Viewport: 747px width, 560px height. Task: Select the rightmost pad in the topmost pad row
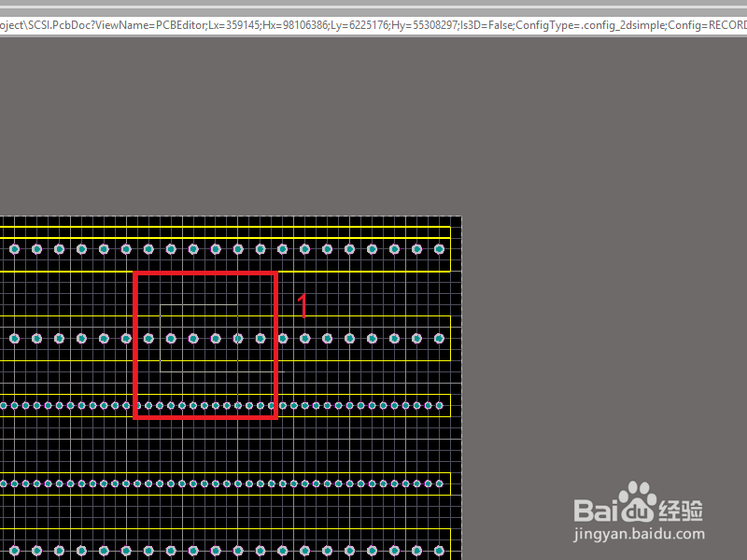(x=439, y=249)
